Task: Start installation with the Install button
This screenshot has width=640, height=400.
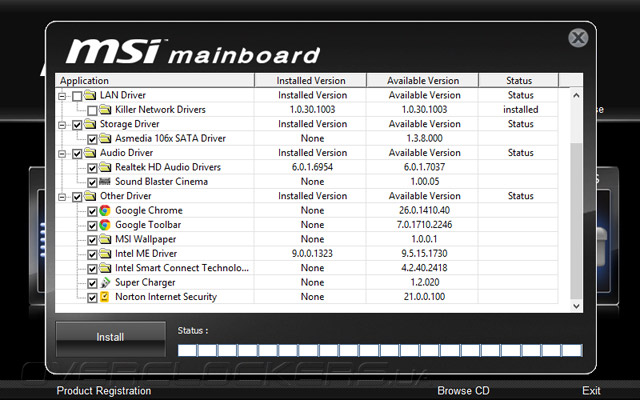Action: click(x=111, y=338)
